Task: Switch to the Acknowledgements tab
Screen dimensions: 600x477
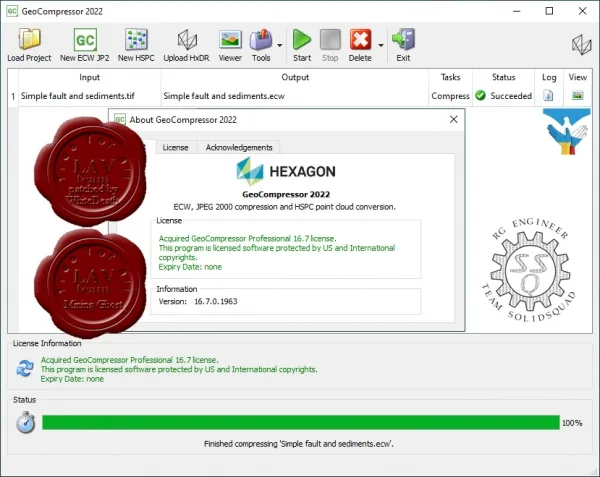Action: (239, 148)
